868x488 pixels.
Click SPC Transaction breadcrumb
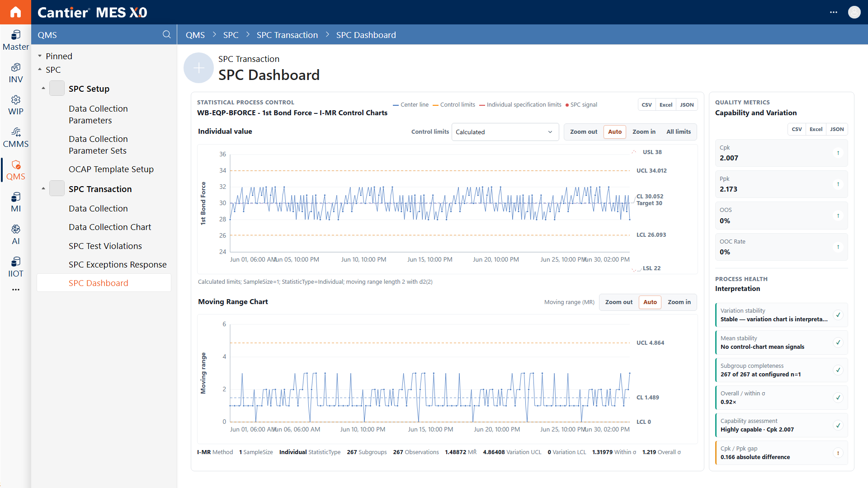[287, 35]
